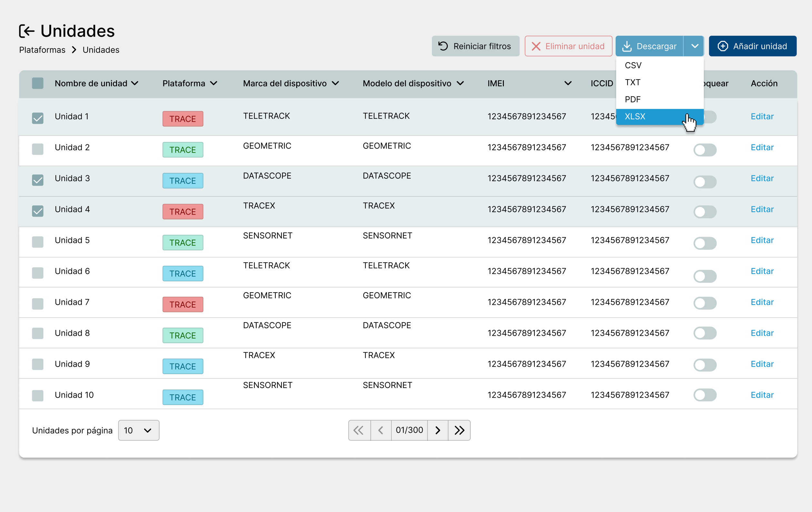Choose PDF format in download menu
This screenshot has width=812, height=512.
point(632,100)
